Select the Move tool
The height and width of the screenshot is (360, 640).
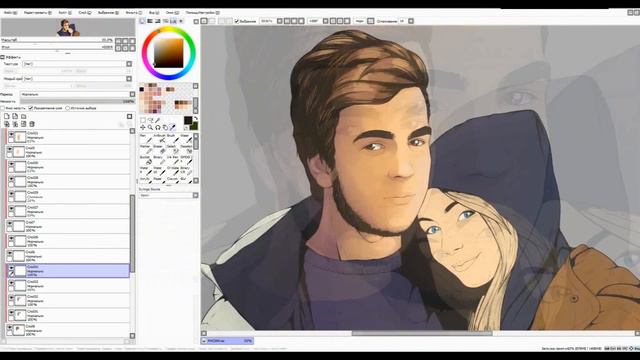(x=143, y=128)
